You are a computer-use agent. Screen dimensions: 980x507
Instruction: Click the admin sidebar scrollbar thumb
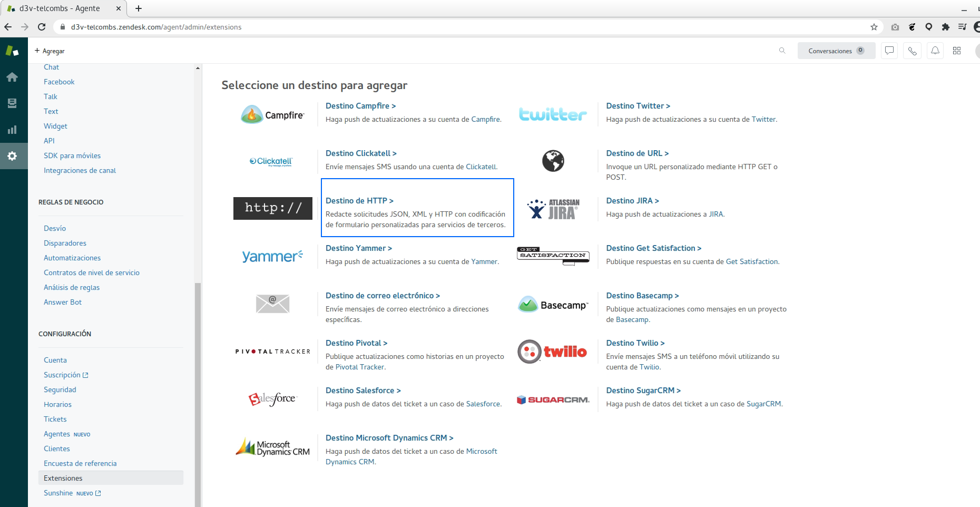(x=198, y=395)
